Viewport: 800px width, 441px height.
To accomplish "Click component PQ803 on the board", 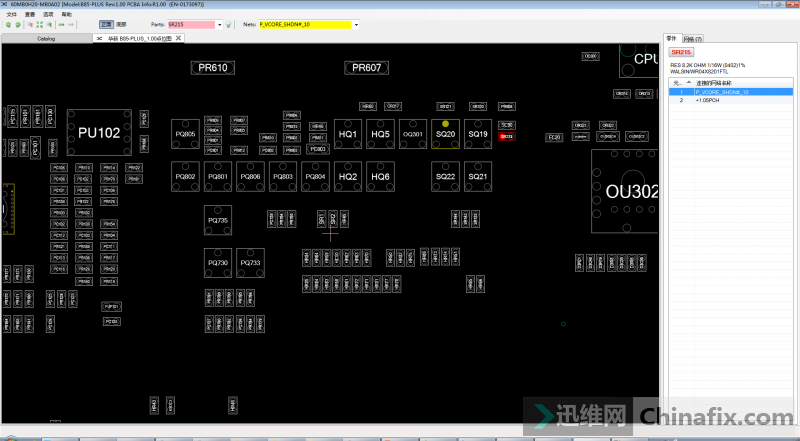I will coord(283,177).
